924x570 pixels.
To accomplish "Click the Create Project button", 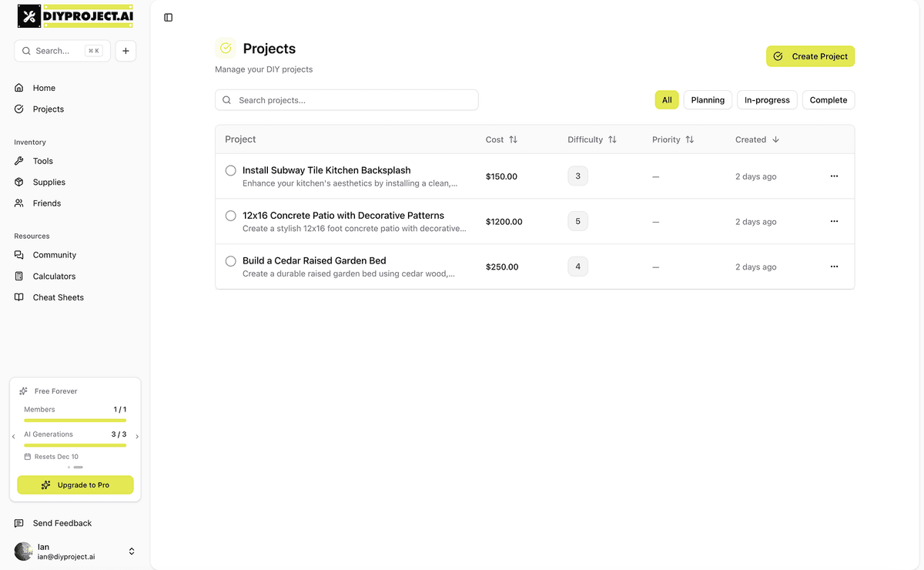I will [x=810, y=55].
